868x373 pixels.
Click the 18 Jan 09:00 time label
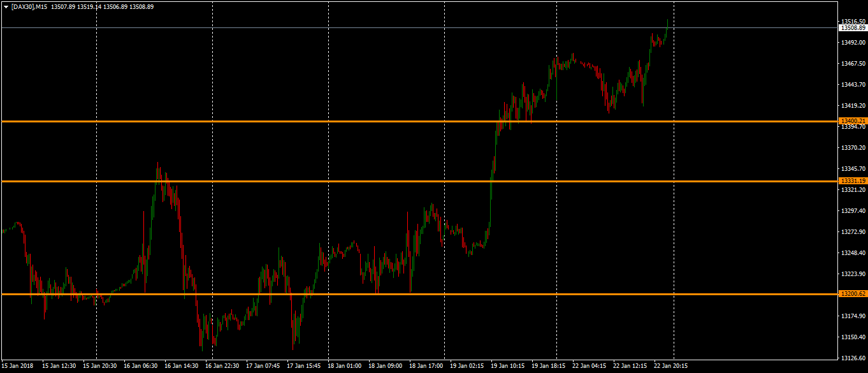(386, 366)
